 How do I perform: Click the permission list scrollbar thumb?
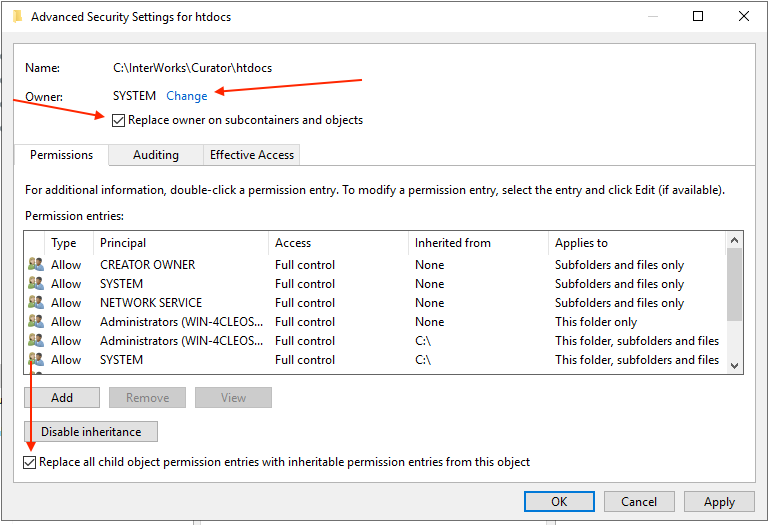tap(734, 285)
